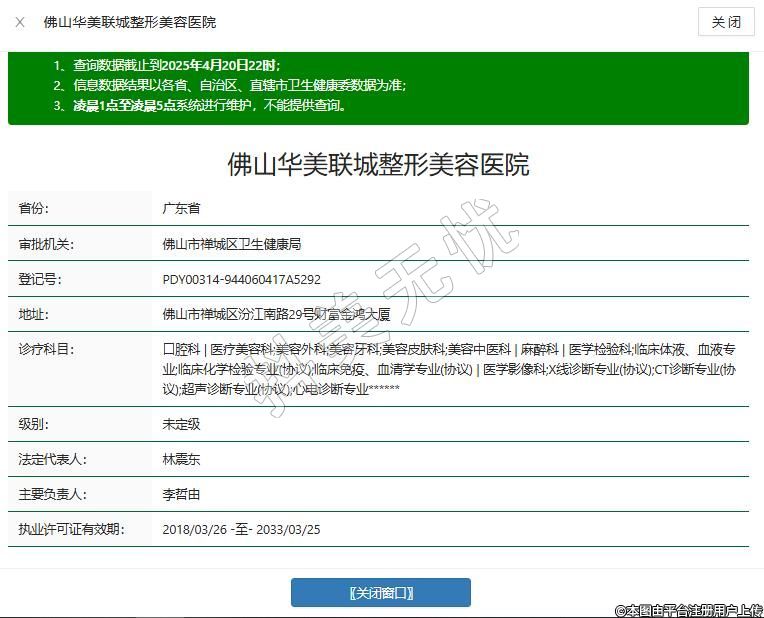Click the hospital name in the title bar

point(129,22)
